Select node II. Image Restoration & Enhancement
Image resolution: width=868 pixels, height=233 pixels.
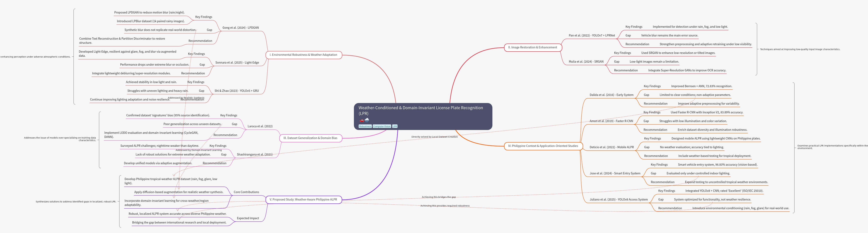click(x=532, y=48)
